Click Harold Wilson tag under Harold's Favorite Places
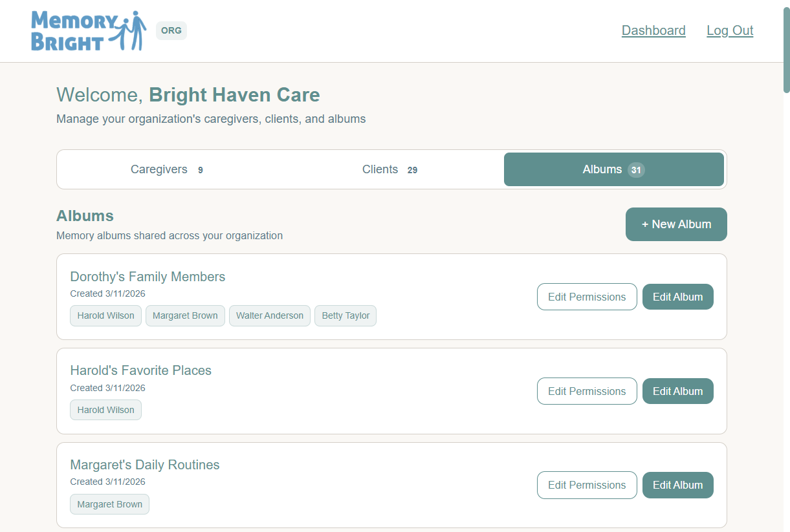Screen dimensions: 790x532 point(105,410)
